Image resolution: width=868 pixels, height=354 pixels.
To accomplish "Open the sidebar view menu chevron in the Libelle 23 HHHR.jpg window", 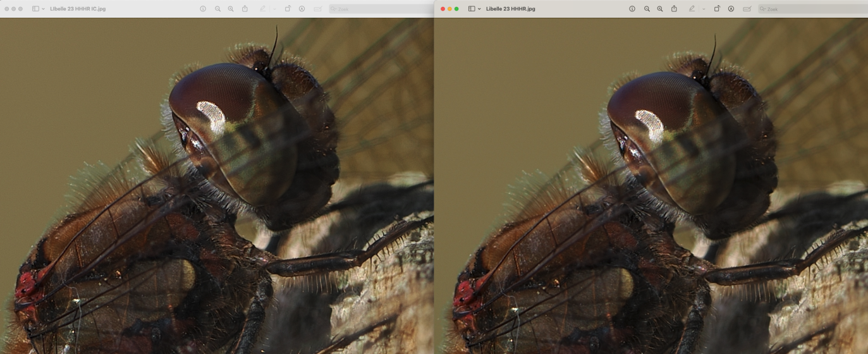I will pyautogui.click(x=479, y=9).
